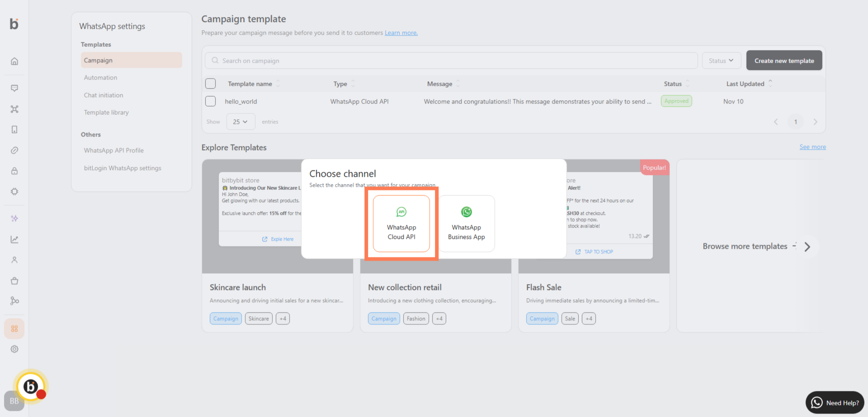Viewport: 868px width, 417px height.
Task: Toggle the select-all templates checkbox
Action: [210, 84]
